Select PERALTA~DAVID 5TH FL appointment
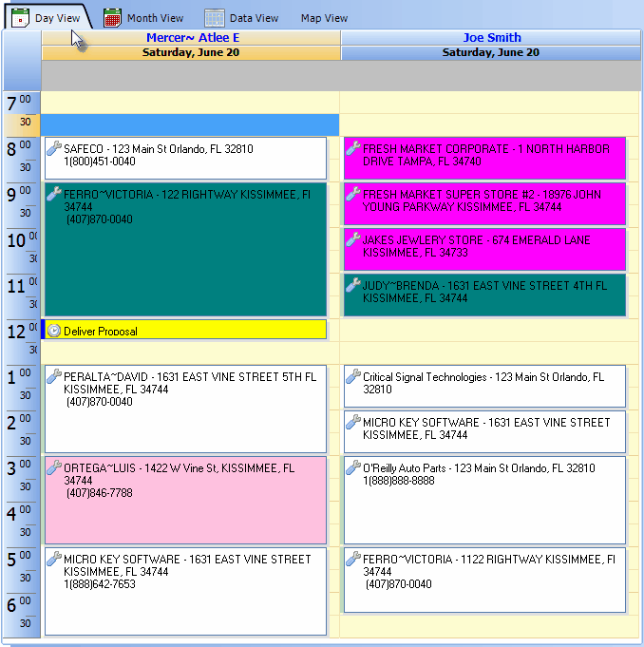 pos(185,409)
